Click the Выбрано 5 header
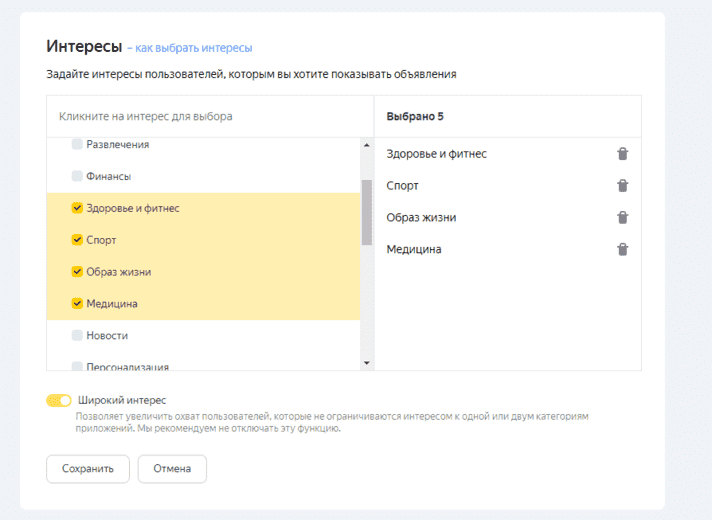Viewport: 712px width, 520px height. tap(415, 116)
